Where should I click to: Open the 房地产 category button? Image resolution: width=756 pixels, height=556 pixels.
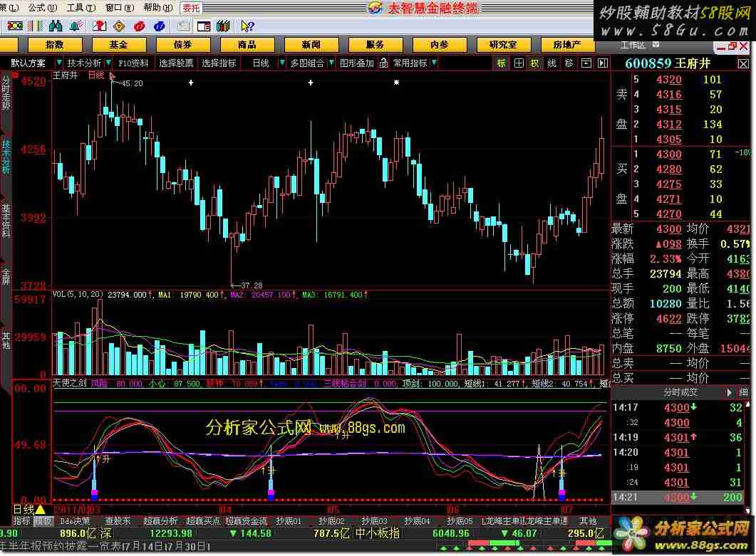567,45
